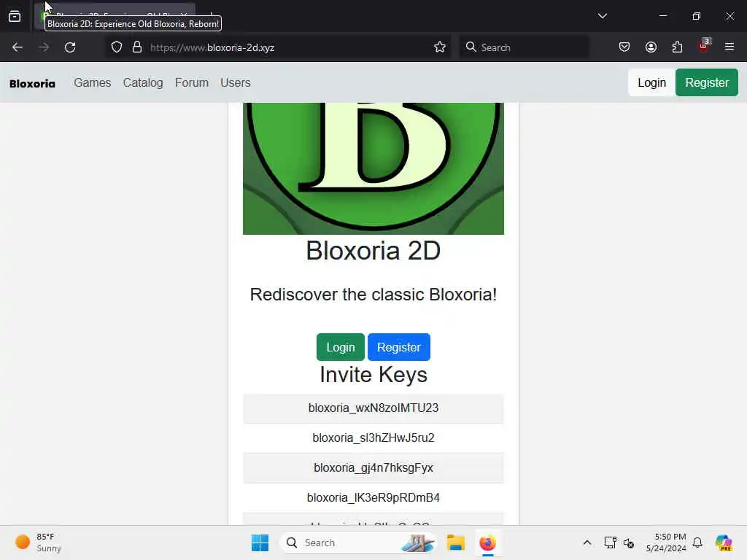Open the notifications bell icon
Viewport: 747px width, 560px height.
(697, 542)
